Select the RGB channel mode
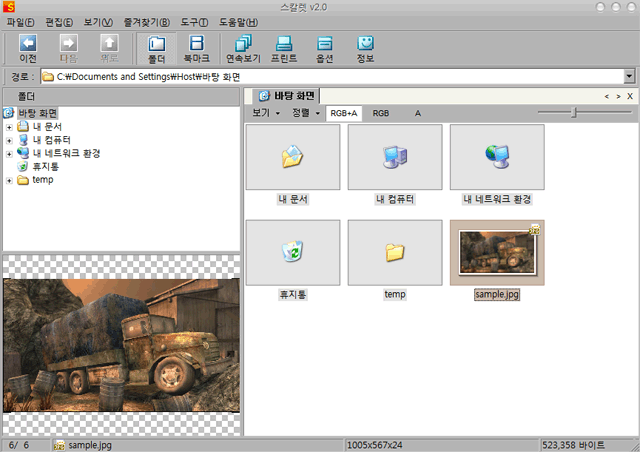The width and height of the screenshot is (640, 452). pyautogui.click(x=380, y=113)
